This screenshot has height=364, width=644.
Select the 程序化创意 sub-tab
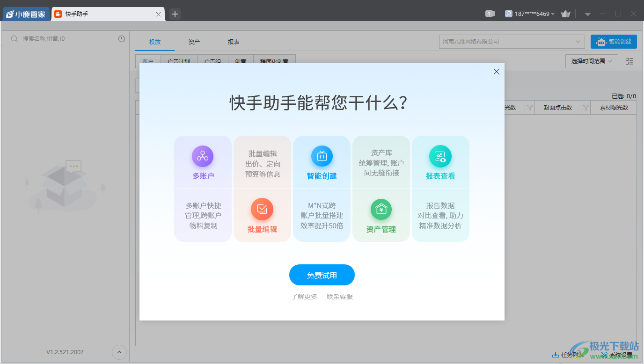point(274,61)
